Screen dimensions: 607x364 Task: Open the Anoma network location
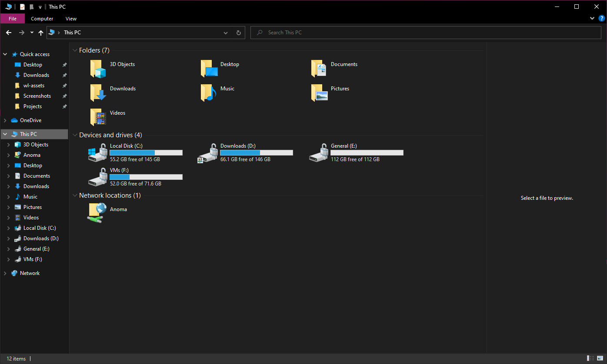point(118,209)
